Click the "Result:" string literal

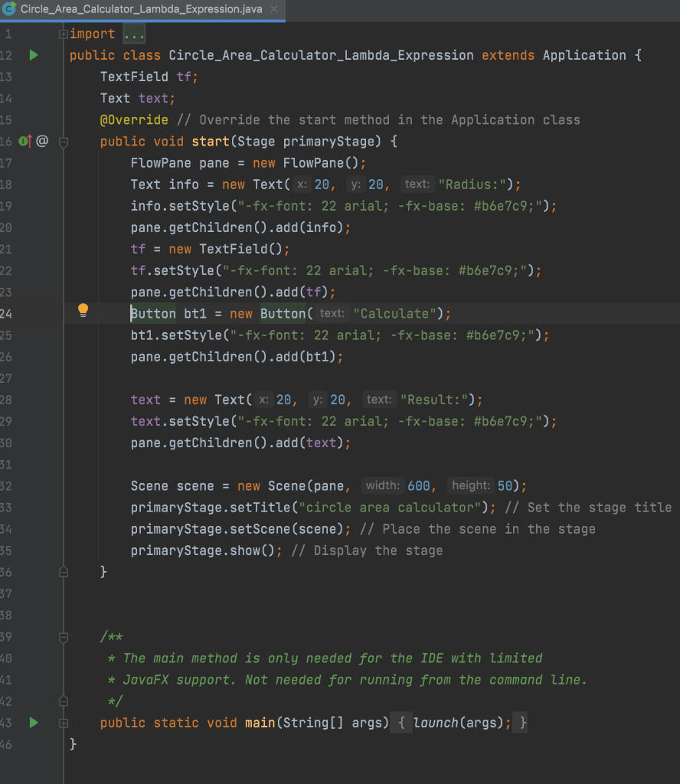coord(434,400)
